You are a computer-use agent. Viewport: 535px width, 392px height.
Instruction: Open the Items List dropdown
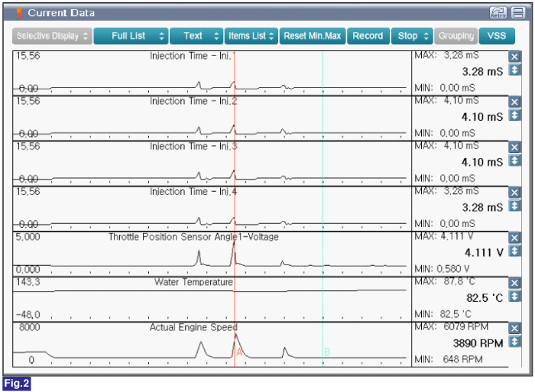click(251, 36)
